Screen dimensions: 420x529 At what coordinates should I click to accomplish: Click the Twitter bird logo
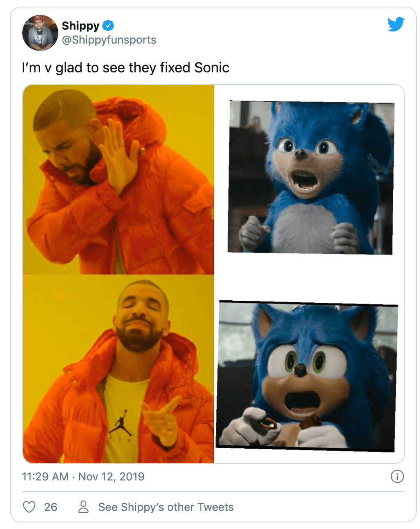coord(396,25)
